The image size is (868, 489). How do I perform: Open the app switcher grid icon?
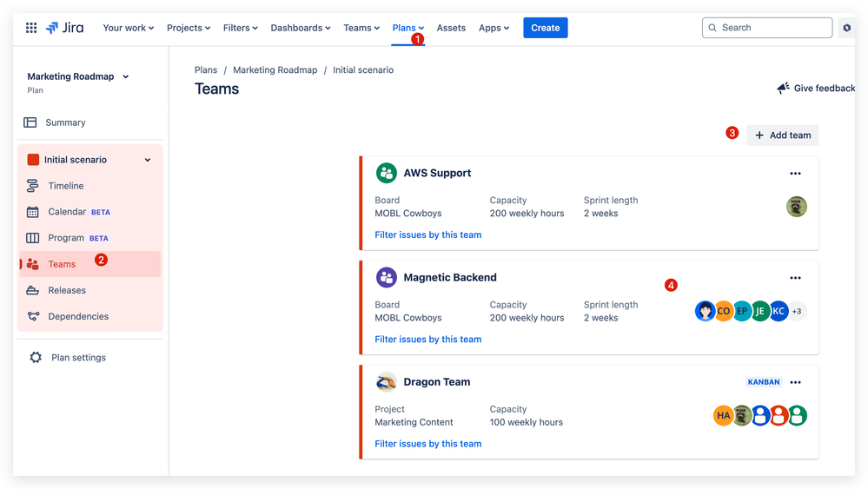[31, 28]
